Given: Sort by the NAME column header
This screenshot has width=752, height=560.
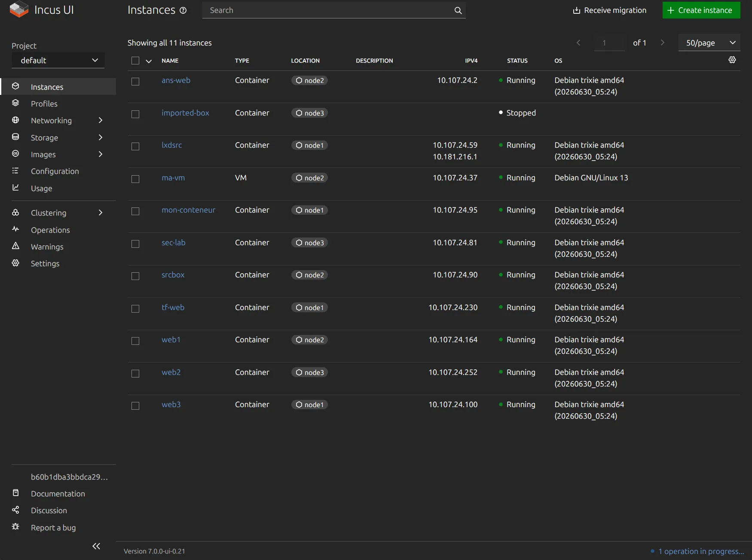Looking at the screenshot, I should 170,61.
